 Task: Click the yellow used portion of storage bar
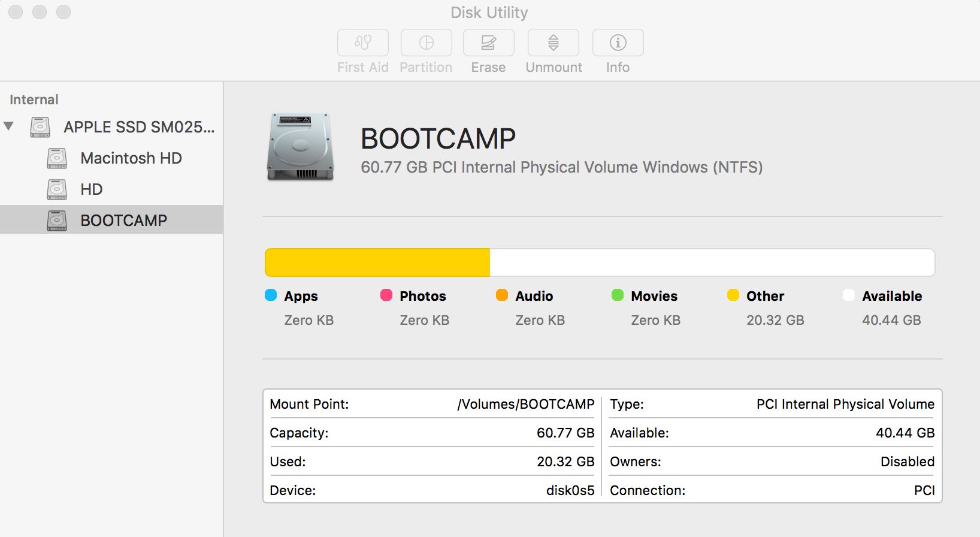(377, 263)
